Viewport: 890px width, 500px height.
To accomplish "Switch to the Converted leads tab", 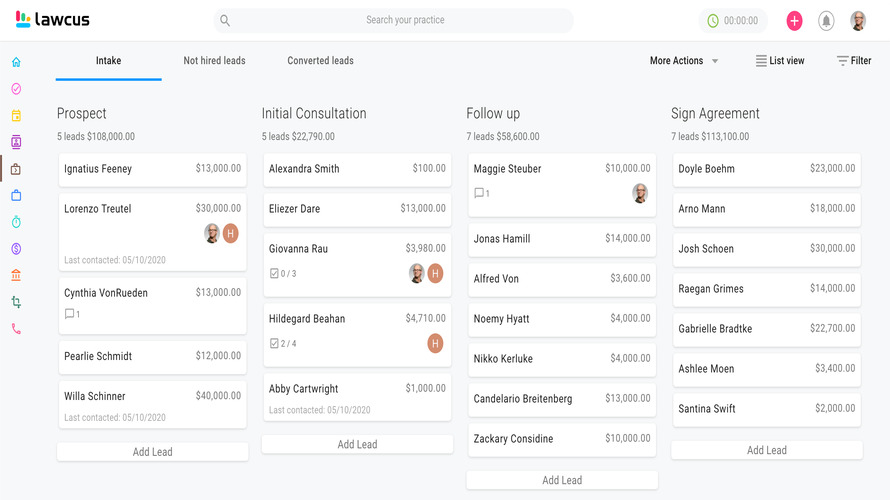I will tap(320, 61).
